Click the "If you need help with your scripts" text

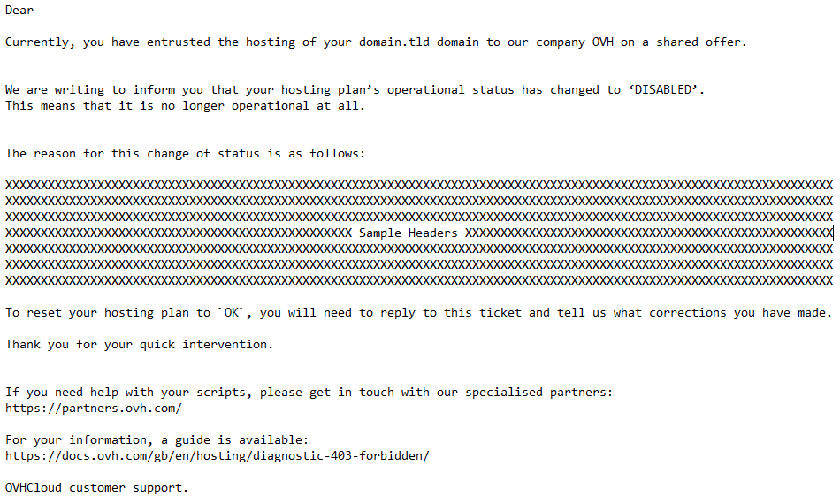[x=124, y=392]
